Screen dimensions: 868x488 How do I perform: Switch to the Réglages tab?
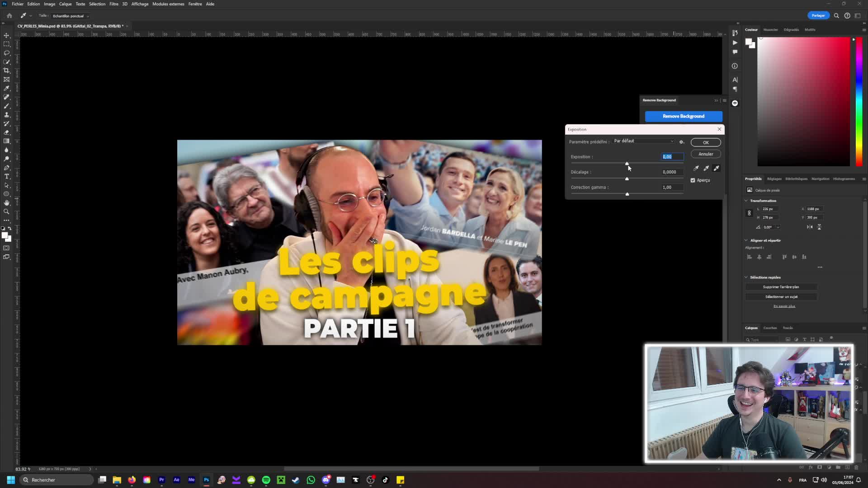click(774, 179)
